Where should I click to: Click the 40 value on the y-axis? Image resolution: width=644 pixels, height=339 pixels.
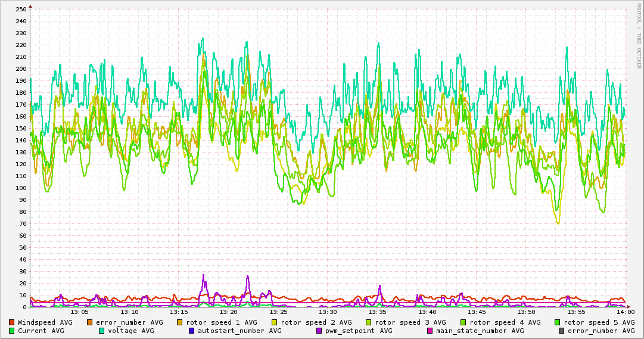tap(23, 260)
